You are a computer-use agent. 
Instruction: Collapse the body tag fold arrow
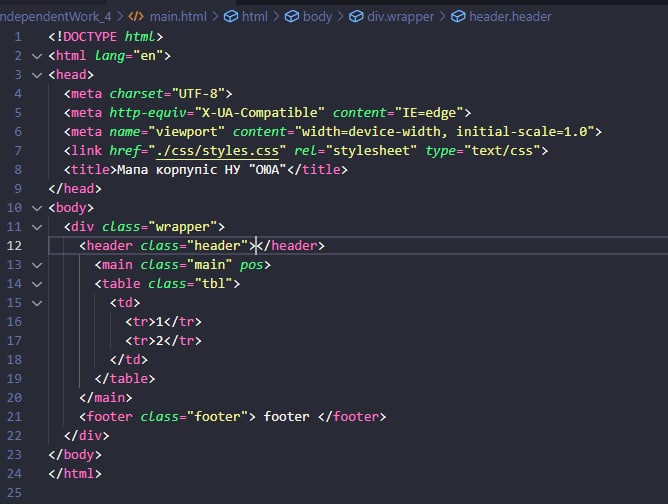37,208
